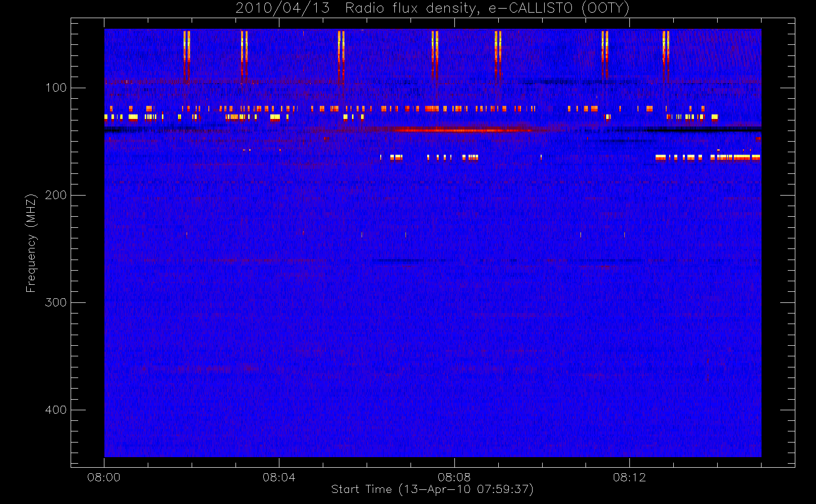Click the "08:08" time tick label
The height and width of the screenshot is (504, 816).
[x=454, y=477]
